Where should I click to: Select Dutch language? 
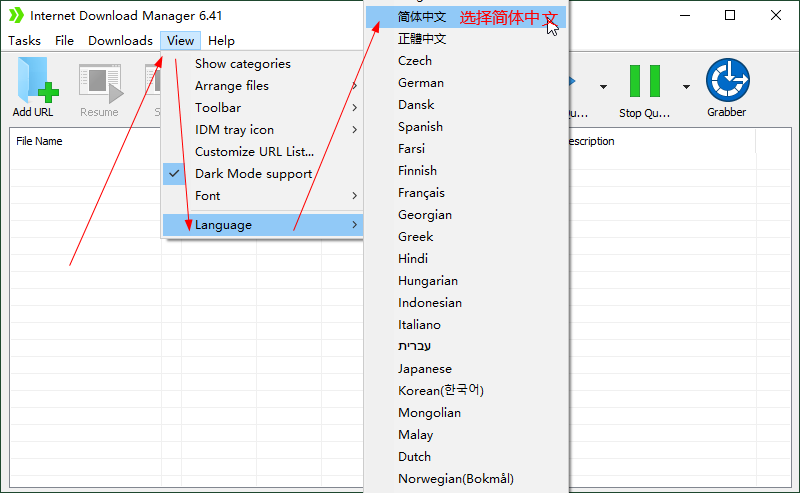(x=466, y=456)
